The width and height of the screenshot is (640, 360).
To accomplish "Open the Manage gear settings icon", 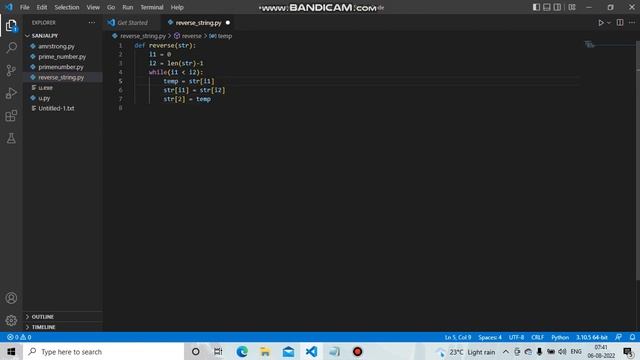I will pyautogui.click(x=11, y=320).
